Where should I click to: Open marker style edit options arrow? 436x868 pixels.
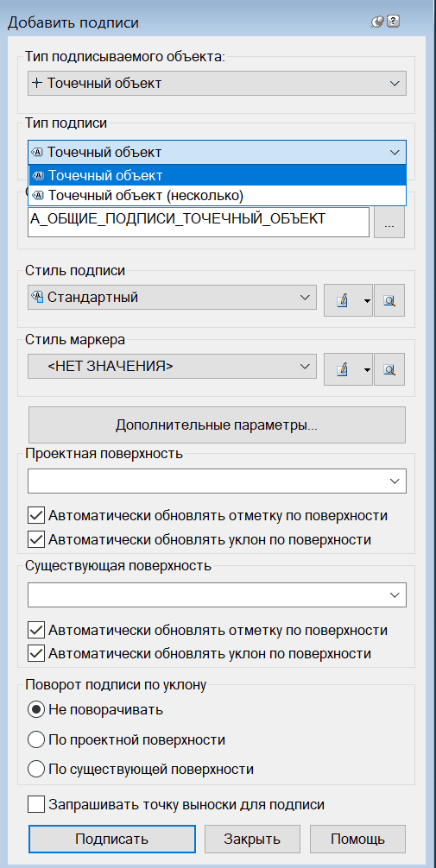click(x=367, y=369)
